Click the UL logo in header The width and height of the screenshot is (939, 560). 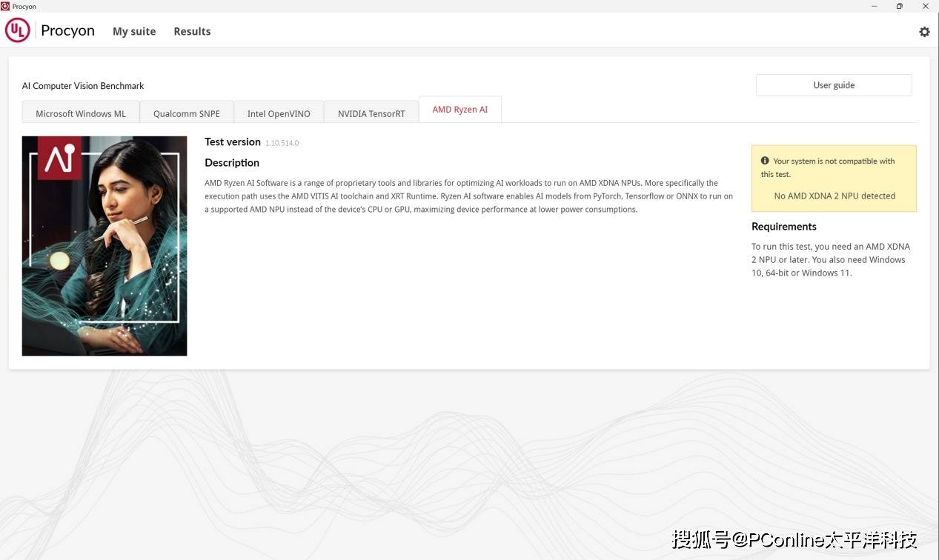(x=18, y=30)
